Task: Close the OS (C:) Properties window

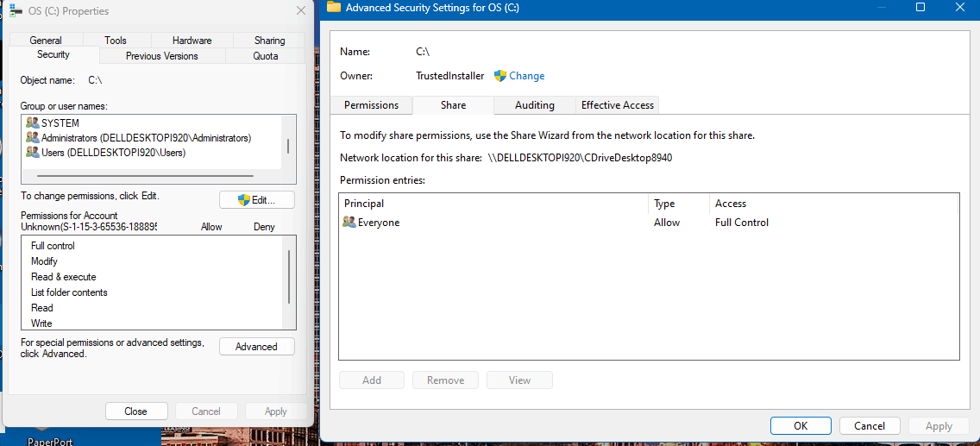Action: pos(301,10)
